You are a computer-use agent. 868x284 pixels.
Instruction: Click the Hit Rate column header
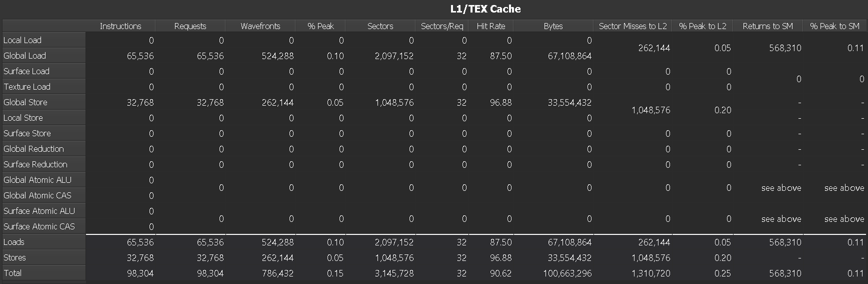[490, 26]
